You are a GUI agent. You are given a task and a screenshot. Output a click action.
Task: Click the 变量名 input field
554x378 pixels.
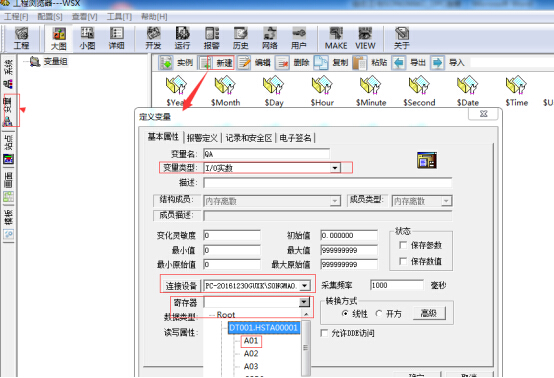click(x=267, y=154)
